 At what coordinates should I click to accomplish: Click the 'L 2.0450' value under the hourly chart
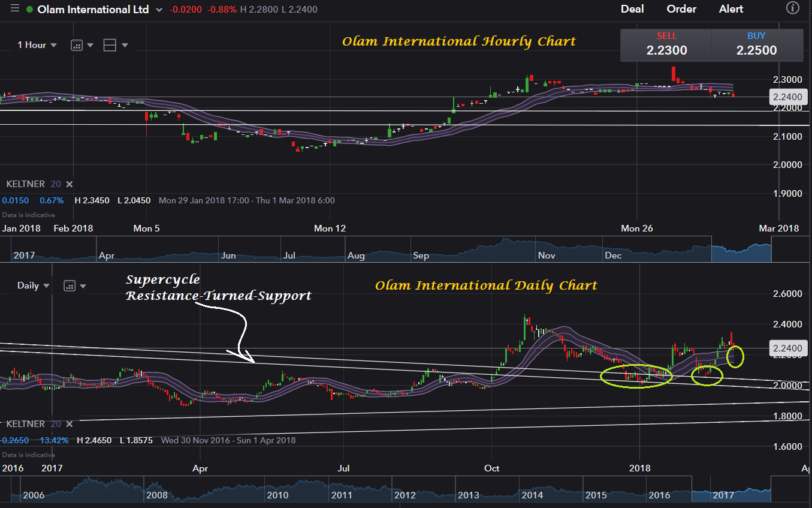pos(133,200)
